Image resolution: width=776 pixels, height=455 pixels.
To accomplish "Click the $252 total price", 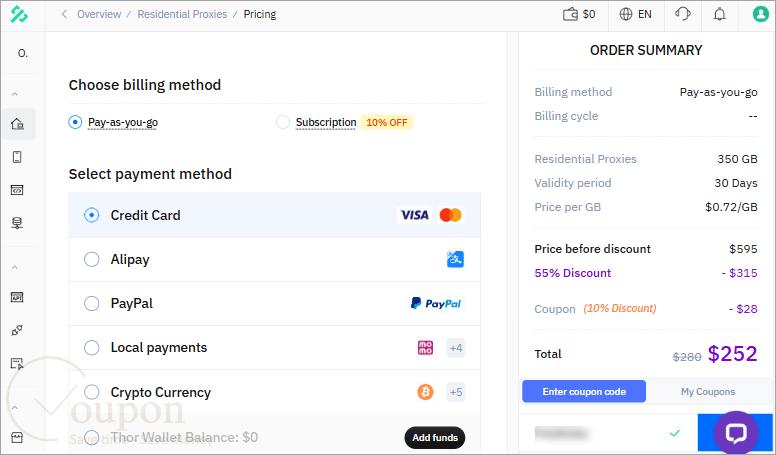I will [x=732, y=354].
